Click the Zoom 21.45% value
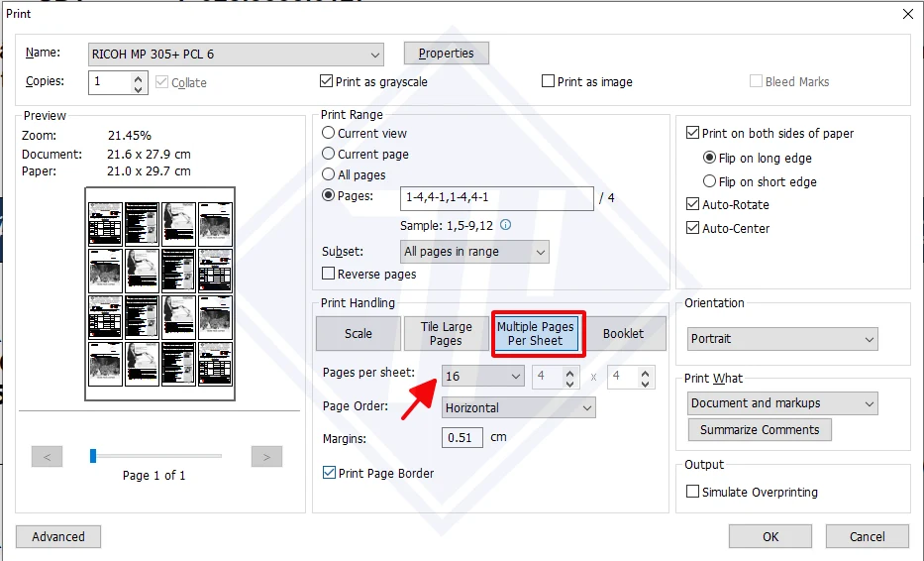The image size is (924, 561). 130,136
